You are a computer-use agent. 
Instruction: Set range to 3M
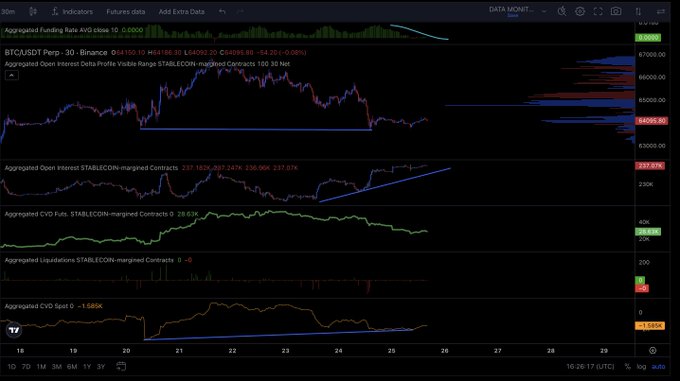click(x=56, y=367)
